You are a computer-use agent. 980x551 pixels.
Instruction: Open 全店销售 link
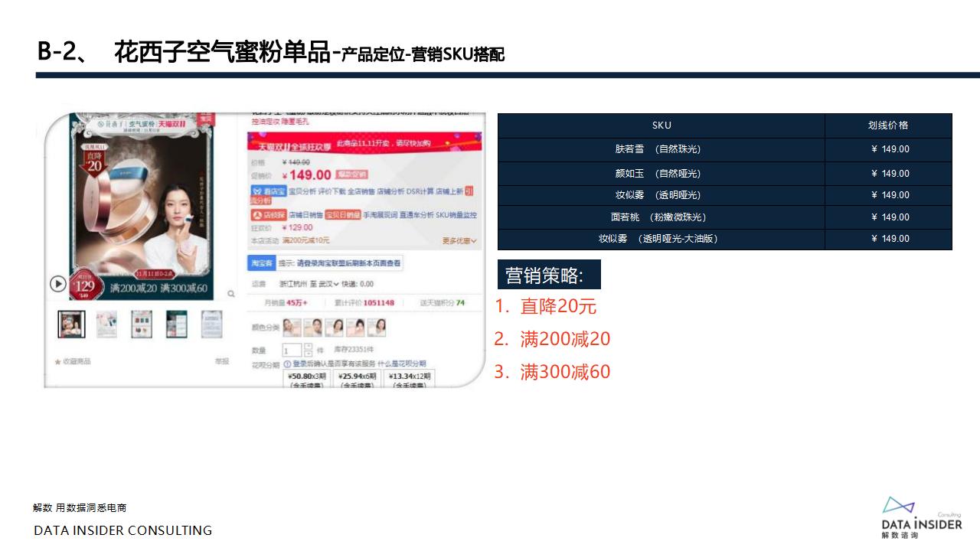361,191
